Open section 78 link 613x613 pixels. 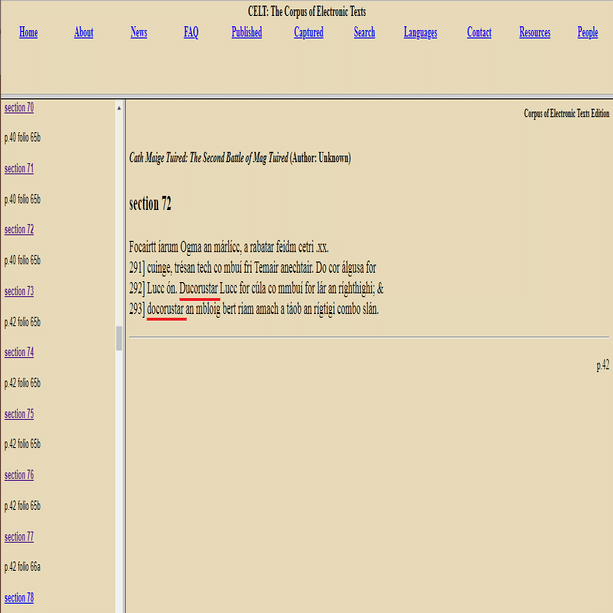[x=19, y=598]
